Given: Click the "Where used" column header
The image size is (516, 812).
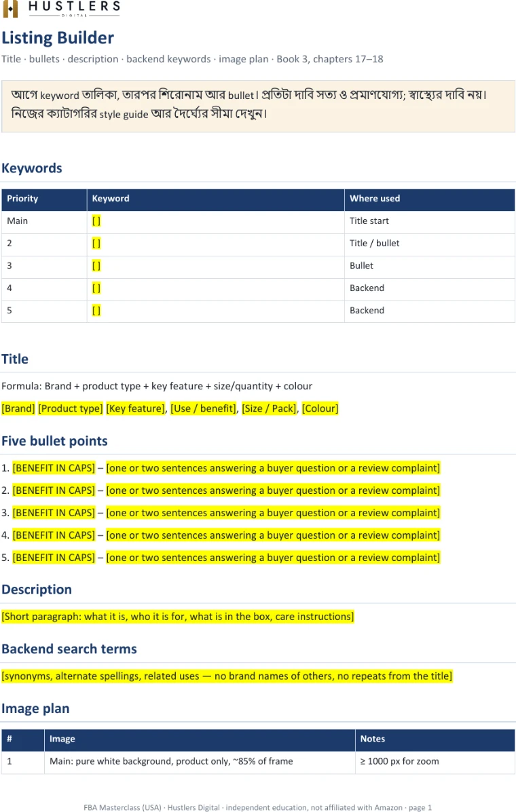Looking at the screenshot, I should coord(430,199).
